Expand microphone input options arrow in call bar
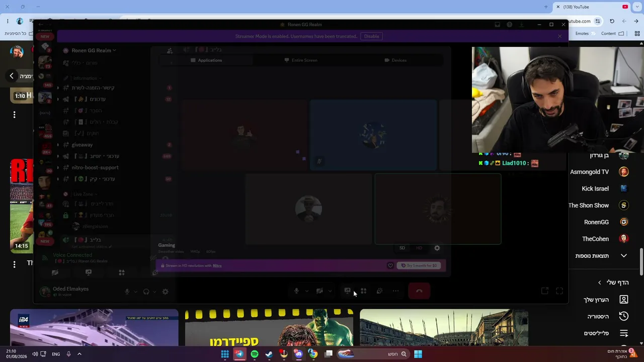This screenshot has width=644, height=362. (307, 291)
